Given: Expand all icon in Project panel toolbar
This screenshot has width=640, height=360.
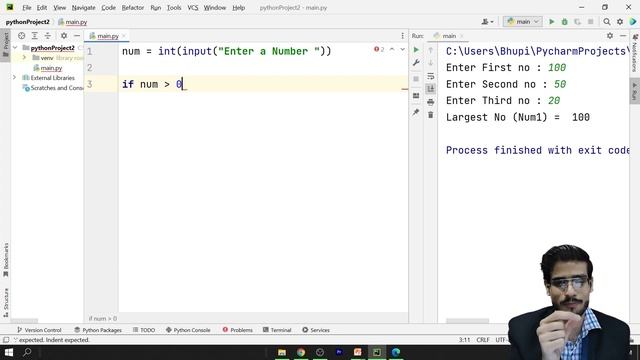Looking at the screenshot, I should coord(35,36).
